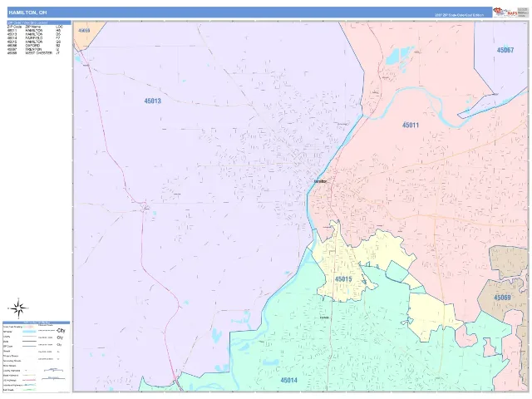The width and height of the screenshot is (532, 399).
Task: Select the TRENTON row in ZIP index
Action: click(x=34, y=49)
